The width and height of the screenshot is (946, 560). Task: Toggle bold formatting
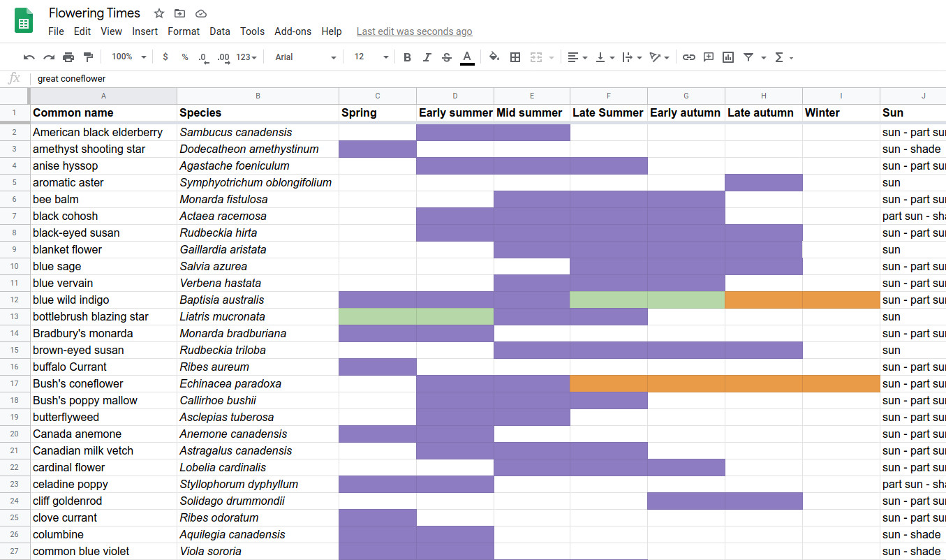pos(407,57)
